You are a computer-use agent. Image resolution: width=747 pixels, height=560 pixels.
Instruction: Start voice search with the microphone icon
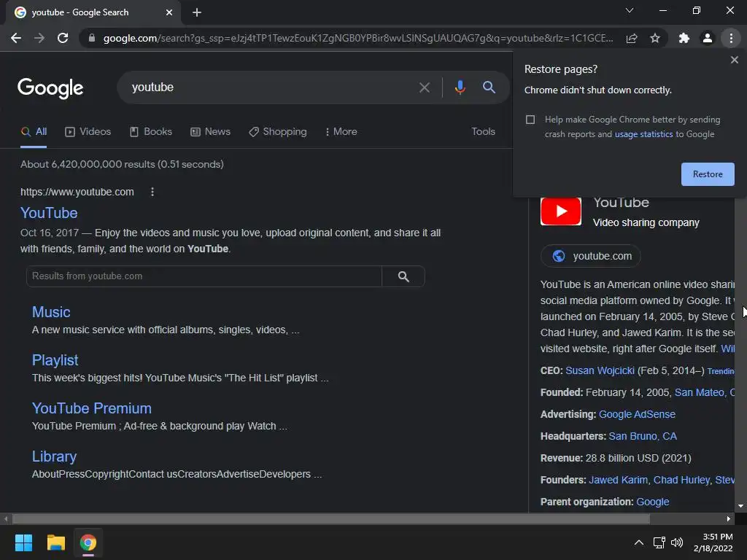(460, 87)
